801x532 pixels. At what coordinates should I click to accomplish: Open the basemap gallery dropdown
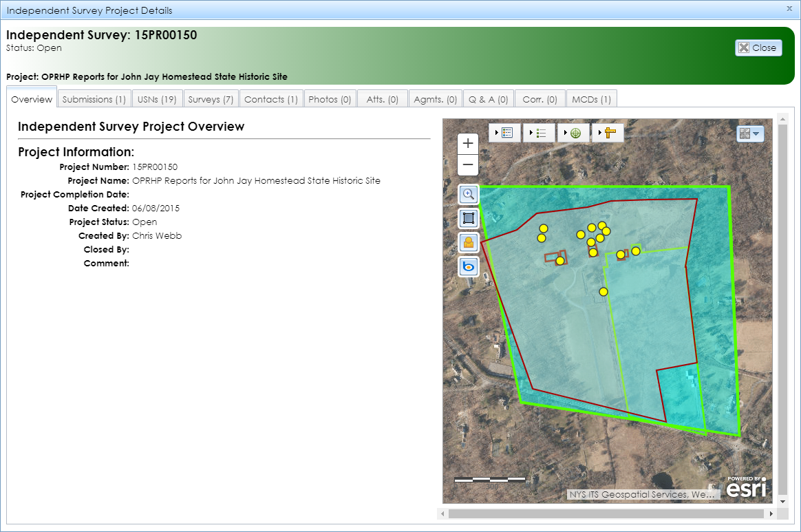click(x=750, y=134)
